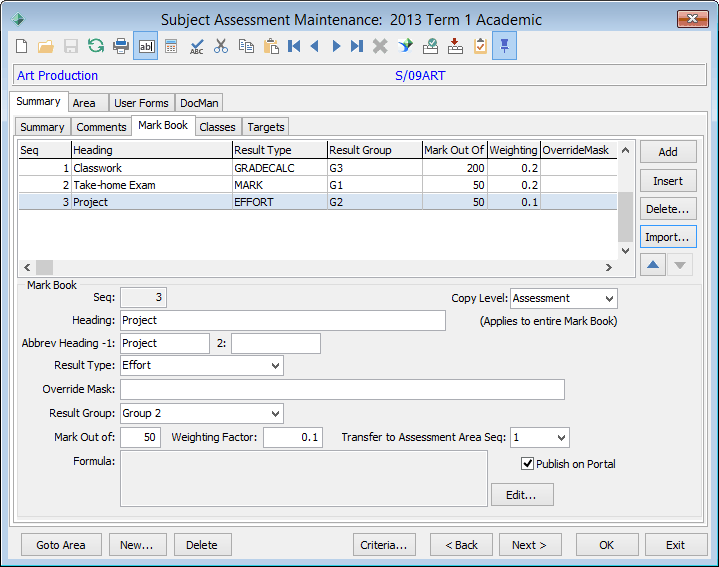
Task: Click the Exit button
Action: [676, 545]
